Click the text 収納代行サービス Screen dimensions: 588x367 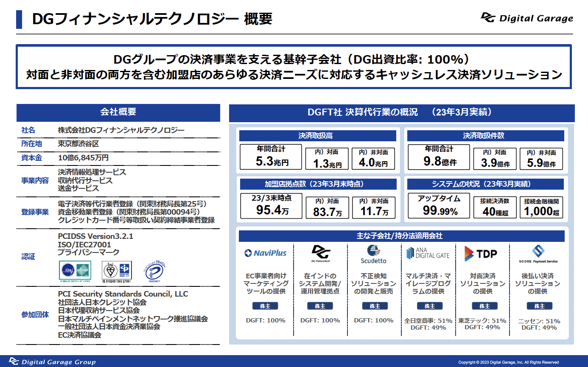(85, 180)
